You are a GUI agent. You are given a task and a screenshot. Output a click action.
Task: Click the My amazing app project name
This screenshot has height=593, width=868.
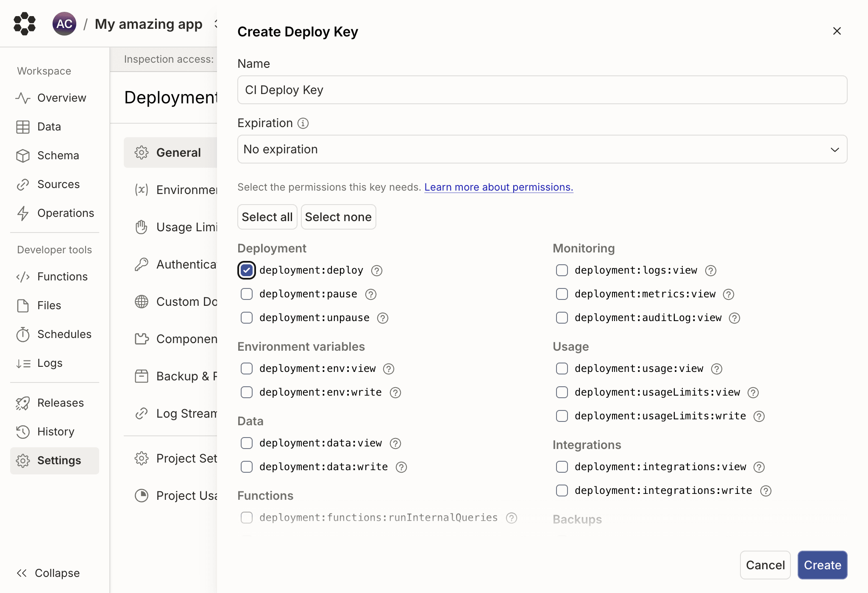click(x=148, y=24)
